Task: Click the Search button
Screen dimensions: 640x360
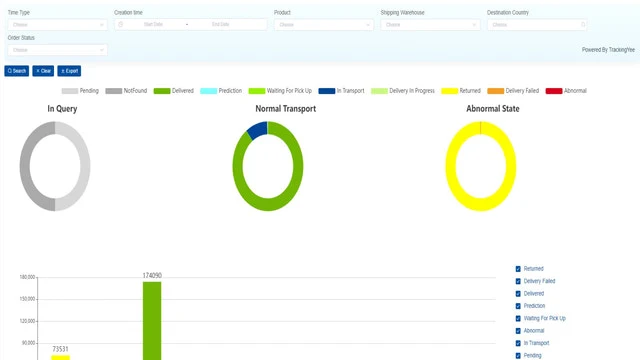Action: [x=17, y=71]
